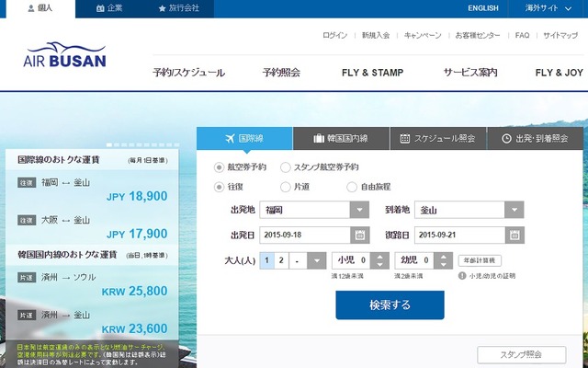Click the clock icon on 出発·到着照会 tab

pyautogui.click(x=506, y=139)
